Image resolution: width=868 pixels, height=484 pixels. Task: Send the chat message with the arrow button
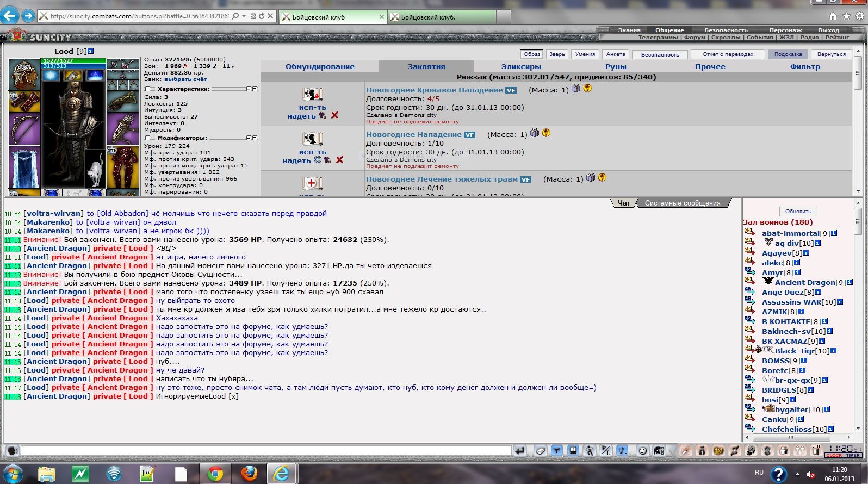coord(520,450)
